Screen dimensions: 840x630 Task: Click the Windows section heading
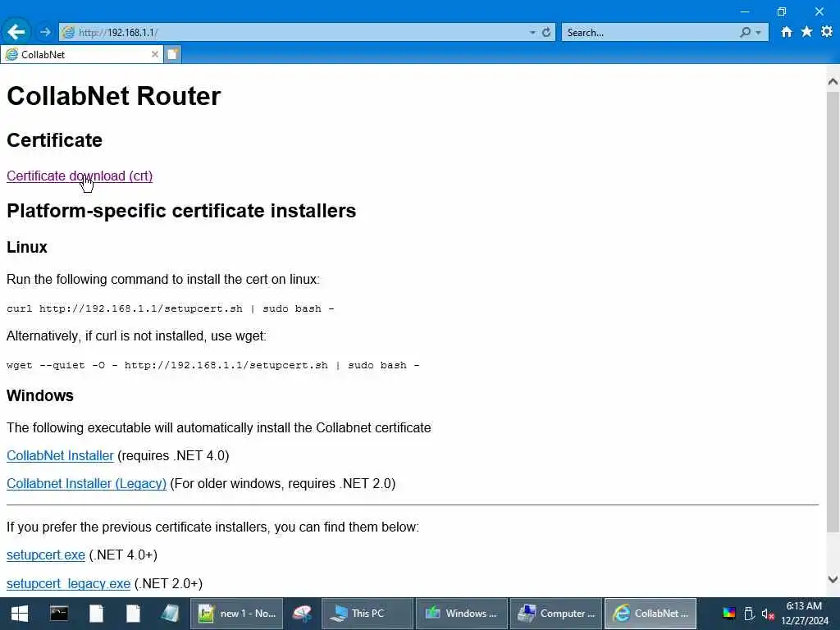point(40,395)
